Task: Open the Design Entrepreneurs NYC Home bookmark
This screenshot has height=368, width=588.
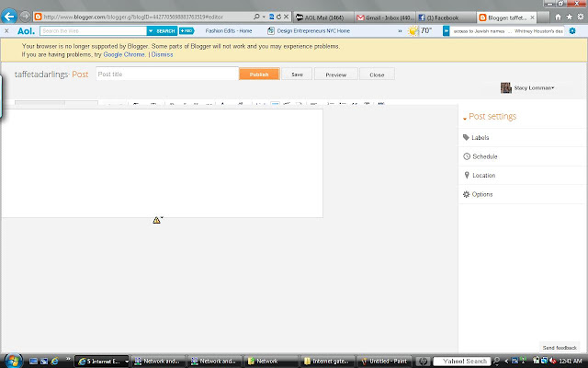Action: point(309,30)
